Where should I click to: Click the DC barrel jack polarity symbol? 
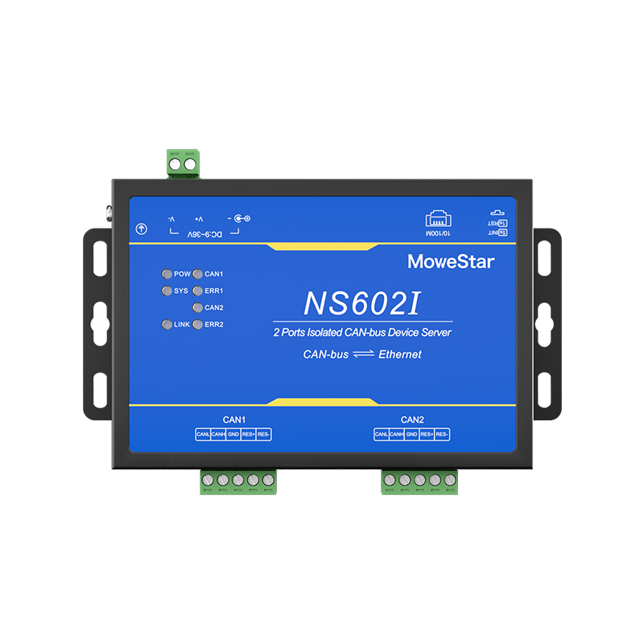pyautogui.click(x=240, y=218)
